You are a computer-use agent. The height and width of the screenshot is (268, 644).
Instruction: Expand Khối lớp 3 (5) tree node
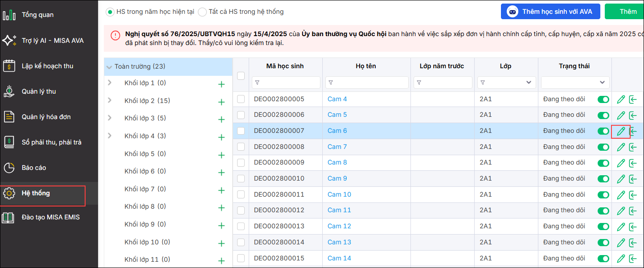(110, 118)
